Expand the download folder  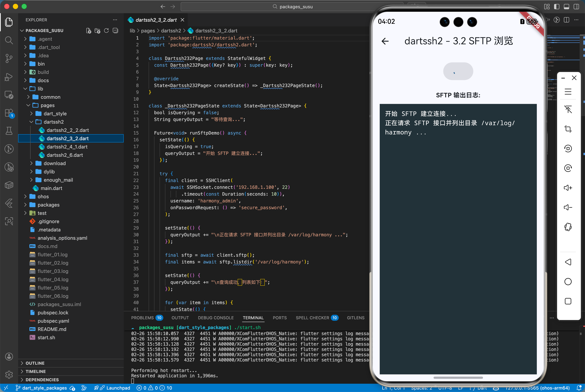[55, 163]
